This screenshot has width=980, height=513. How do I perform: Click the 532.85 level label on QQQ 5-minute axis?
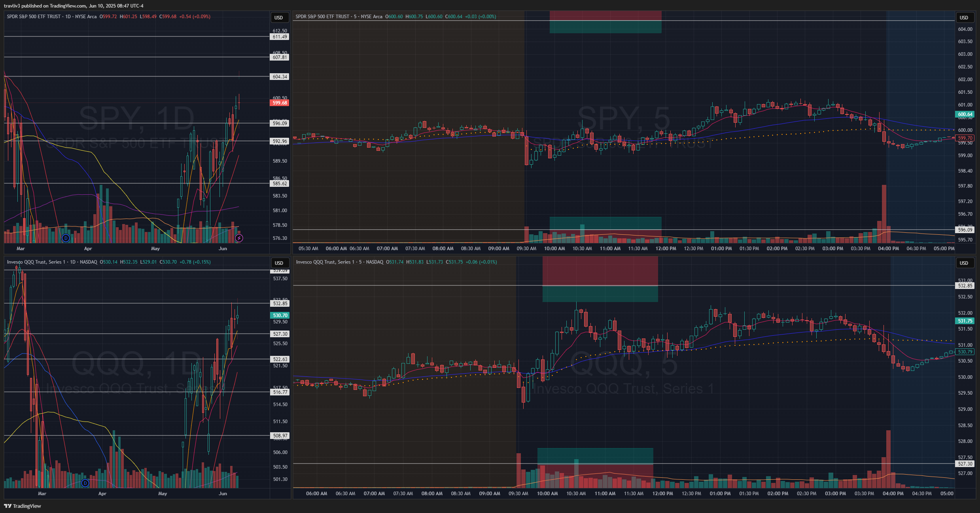point(965,286)
